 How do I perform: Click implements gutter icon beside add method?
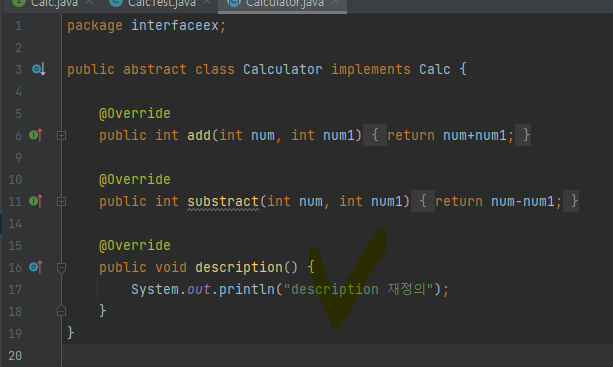36,135
